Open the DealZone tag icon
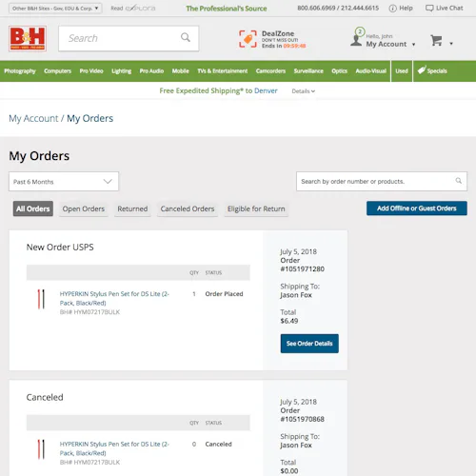This screenshot has width=476, height=476. coord(248,39)
